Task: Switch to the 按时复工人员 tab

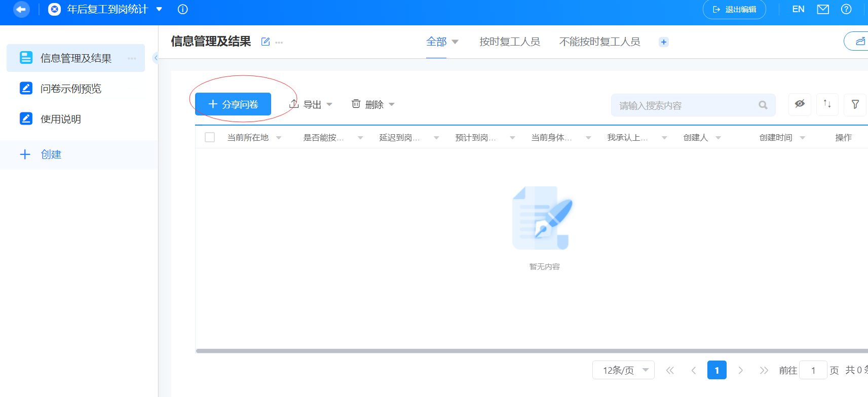Action: pyautogui.click(x=510, y=42)
